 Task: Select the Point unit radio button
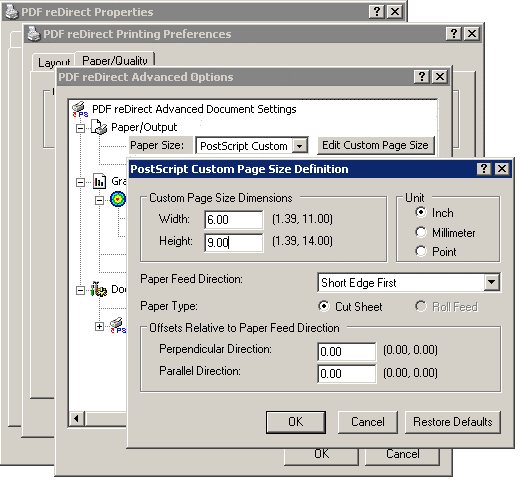[x=421, y=251]
